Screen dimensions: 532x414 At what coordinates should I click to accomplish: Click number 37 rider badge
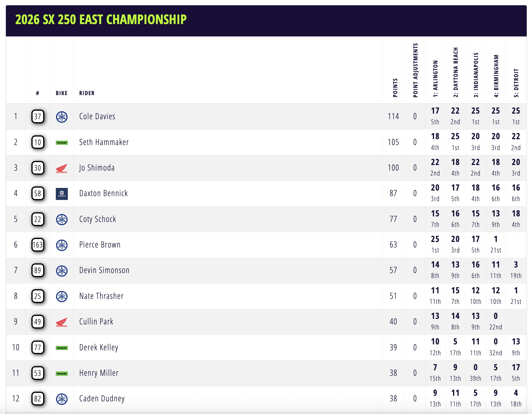coord(38,117)
